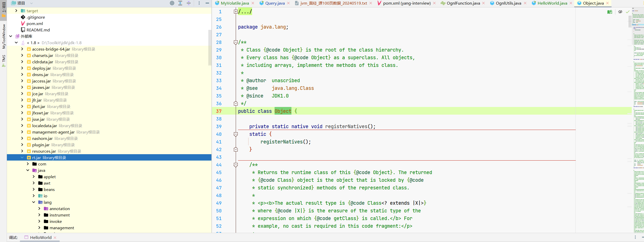Close the MyVolatile.java tab

253,3
